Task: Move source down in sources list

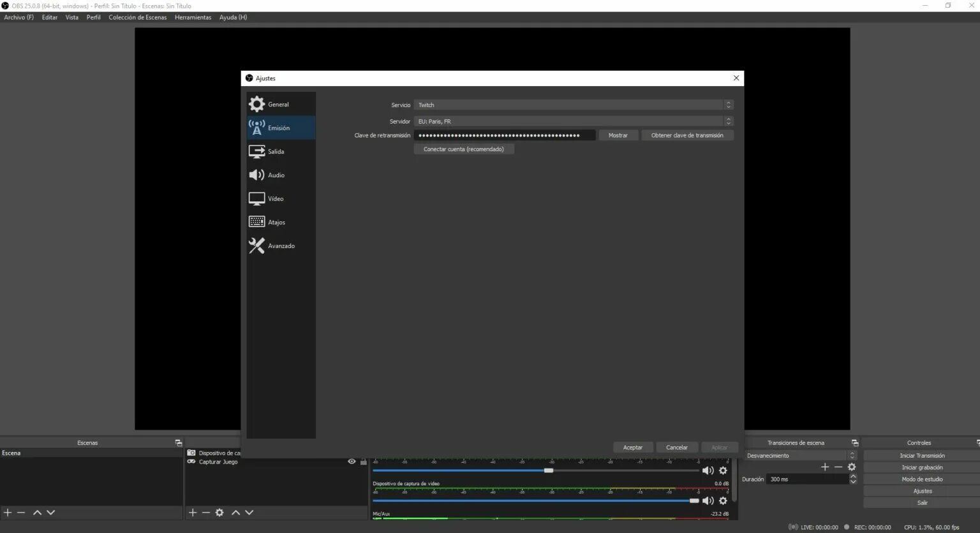Action: point(249,513)
